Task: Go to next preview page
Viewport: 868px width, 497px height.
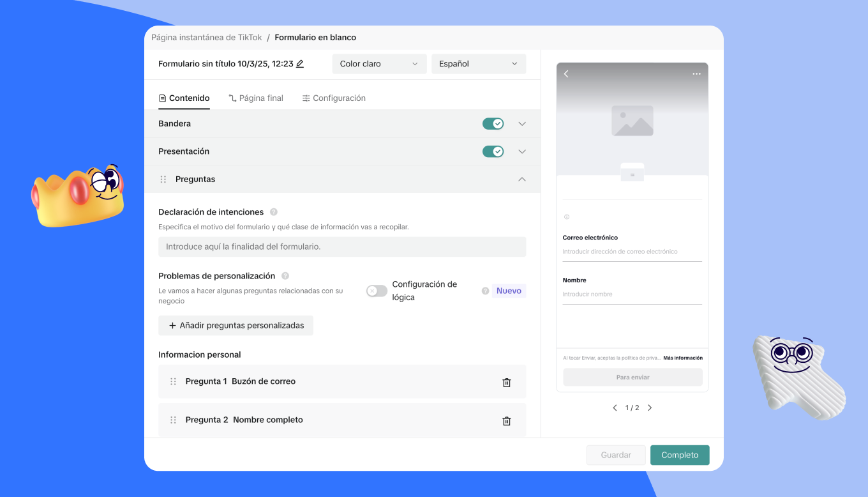Action: [x=650, y=408]
